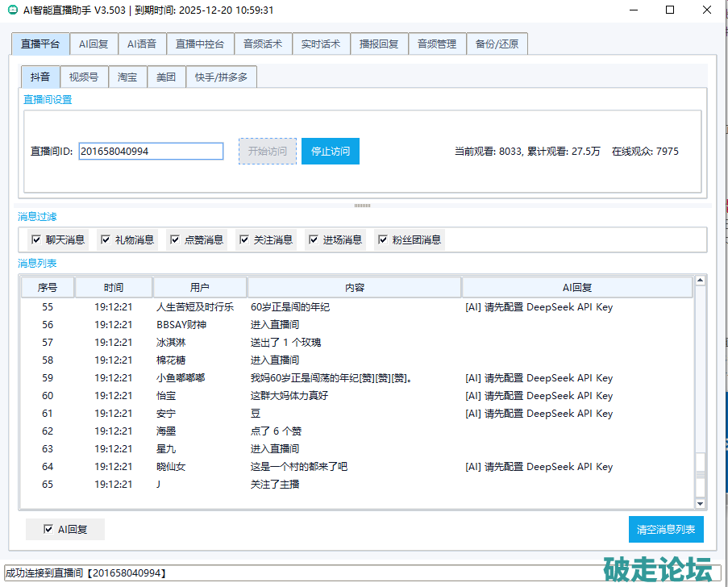
Task: Uncheck the 礼物消息 filter
Action: [106, 239]
